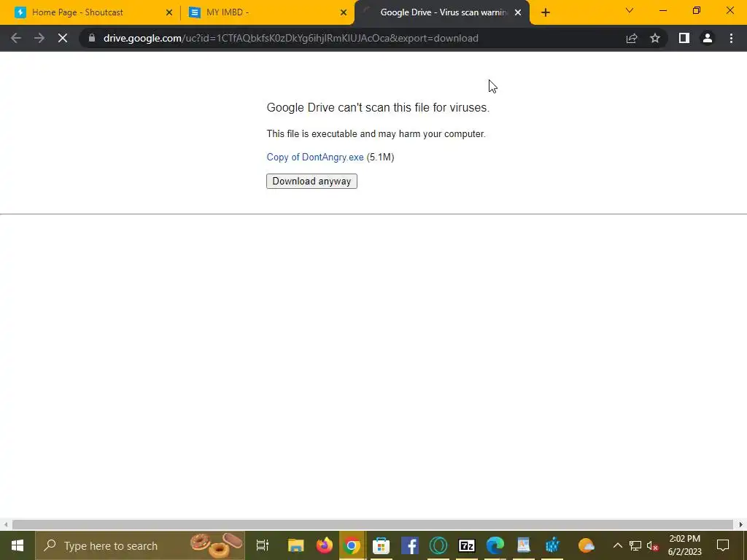
Task: Click the muted volume tray icon
Action: [x=653, y=545]
